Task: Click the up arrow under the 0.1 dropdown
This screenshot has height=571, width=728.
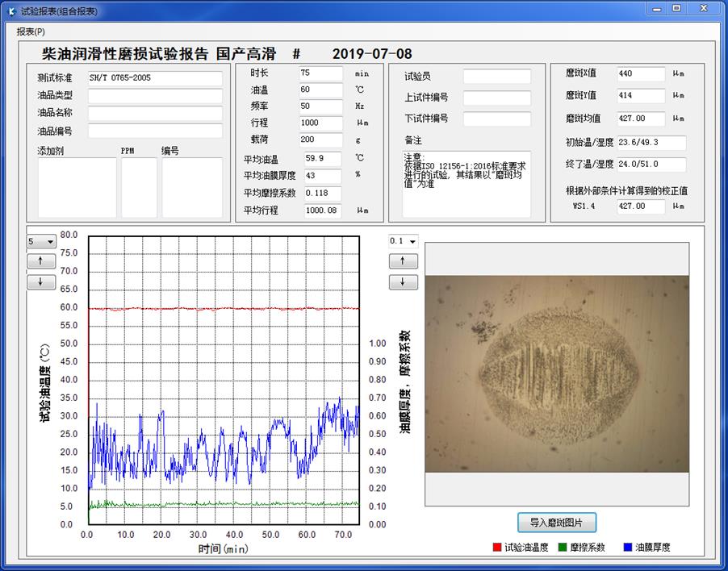Action: 403,261
